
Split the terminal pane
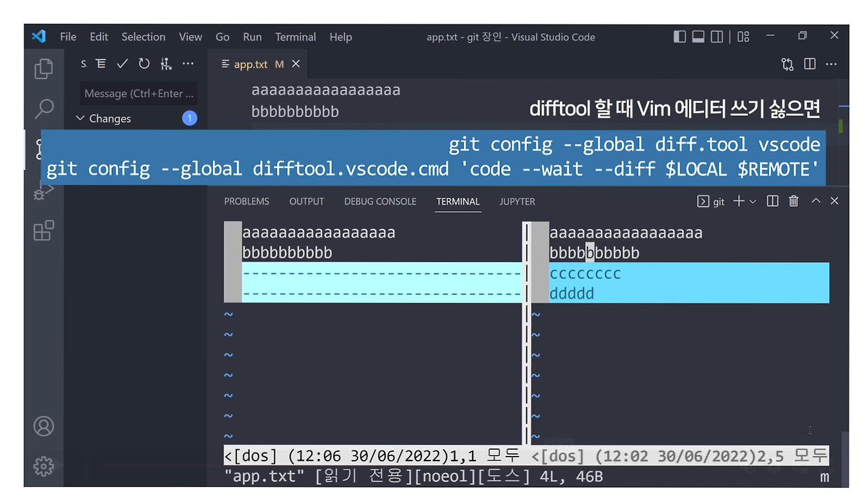(772, 201)
